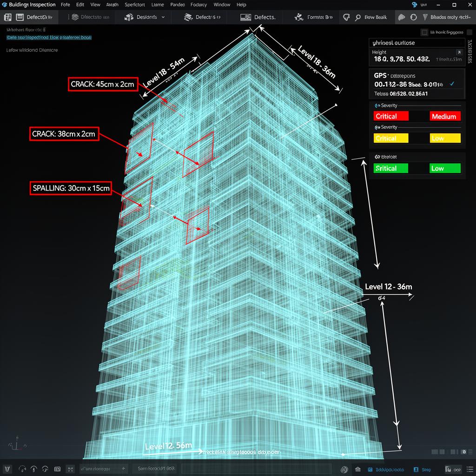
Task: Open the Window menu
Action: coord(222,5)
